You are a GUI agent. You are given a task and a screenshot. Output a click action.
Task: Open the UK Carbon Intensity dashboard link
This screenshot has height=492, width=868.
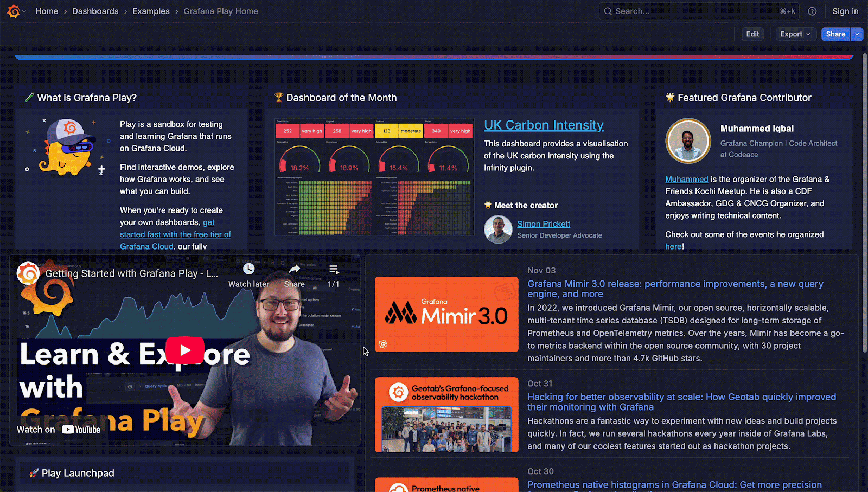click(x=544, y=125)
